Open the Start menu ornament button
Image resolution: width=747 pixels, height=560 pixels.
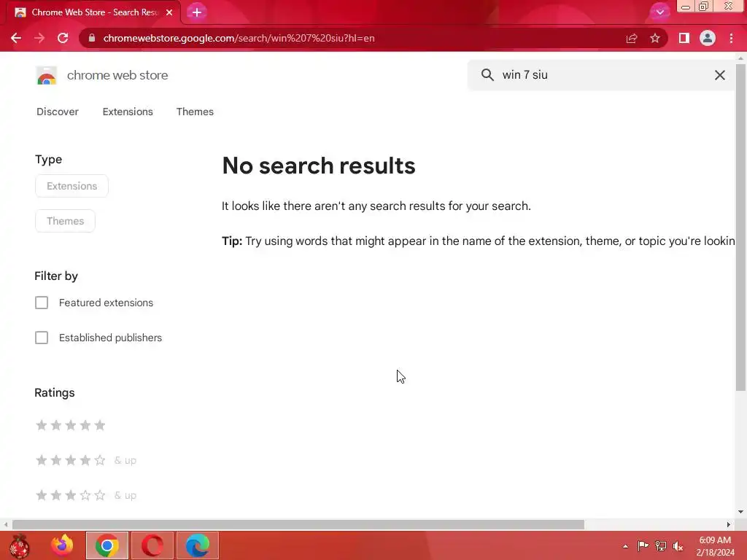19,545
